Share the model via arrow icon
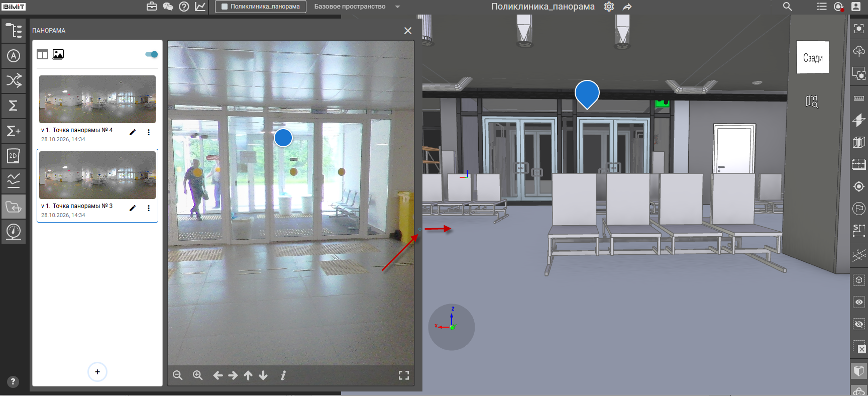Image resolution: width=868 pixels, height=396 pixels. (x=627, y=7)
